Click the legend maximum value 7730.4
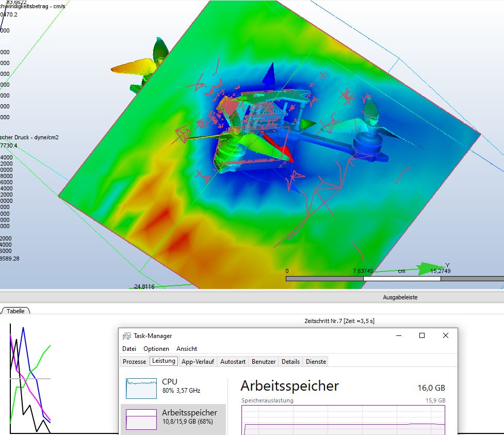This screenshot has width=504, height=435. pos(9,146)
